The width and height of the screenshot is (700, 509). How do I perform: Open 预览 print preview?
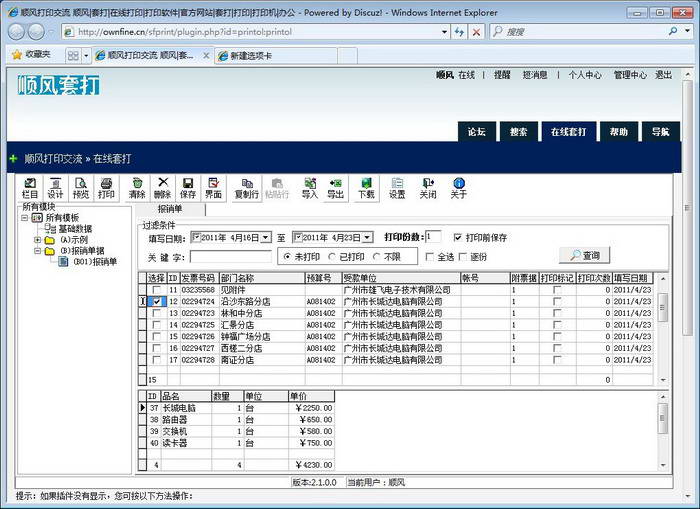(x=81, y=188)
